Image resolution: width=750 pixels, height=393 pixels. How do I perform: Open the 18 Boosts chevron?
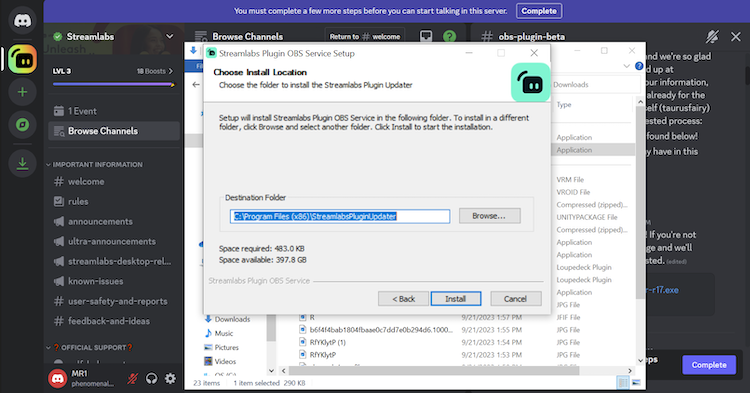coord(171,71)
